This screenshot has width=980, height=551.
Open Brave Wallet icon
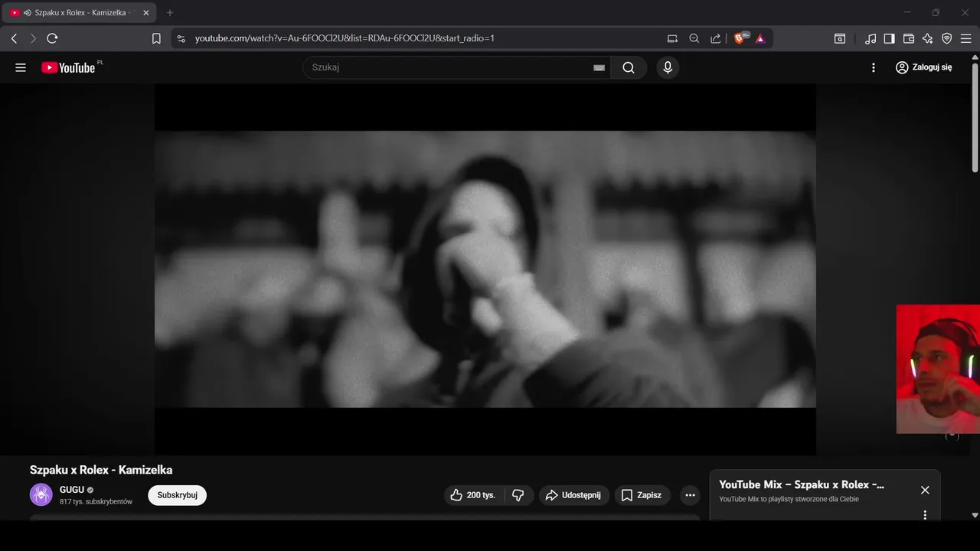pyautogui.click(x=909, y=38)
